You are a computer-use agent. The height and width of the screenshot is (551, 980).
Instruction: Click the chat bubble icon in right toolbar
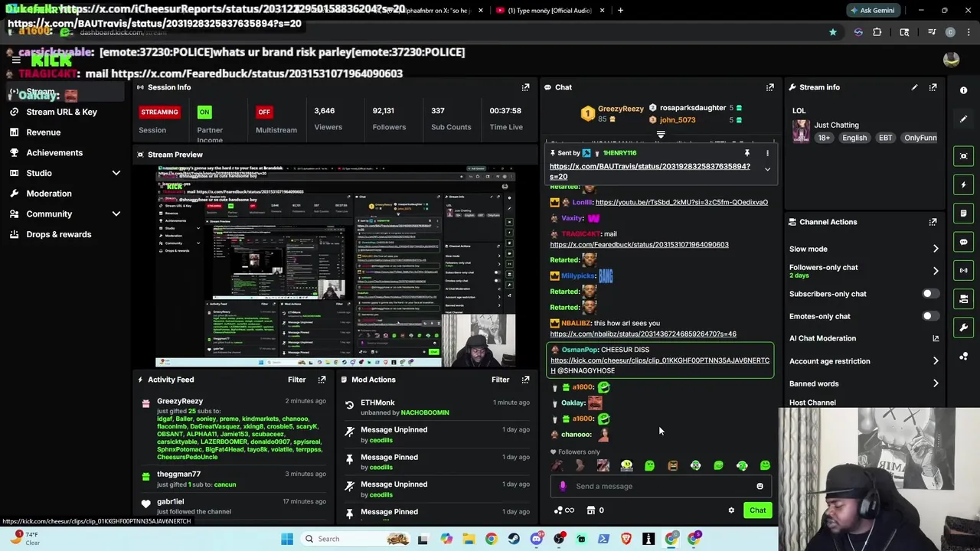(x=963, y=242)
